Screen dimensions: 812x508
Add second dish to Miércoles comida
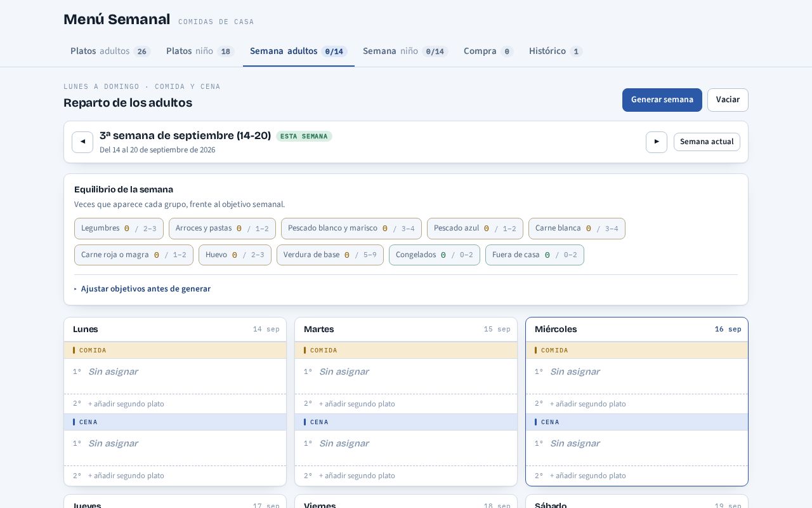click(x=637, y=404)
